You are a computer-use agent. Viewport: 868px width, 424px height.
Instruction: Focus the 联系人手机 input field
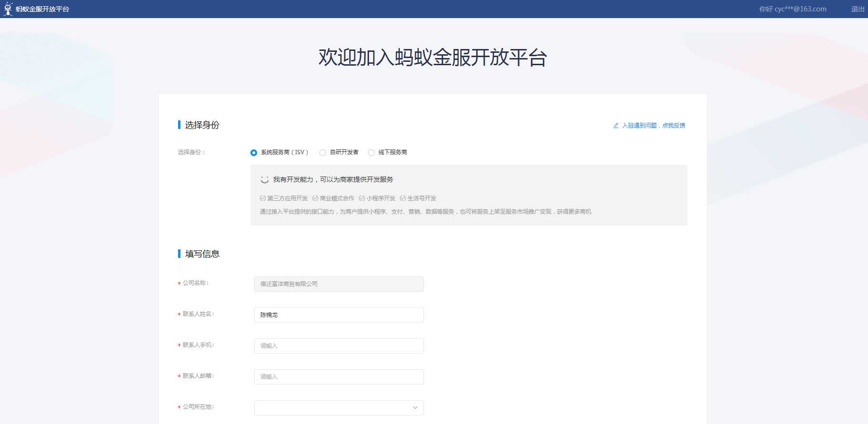point(339,346)
